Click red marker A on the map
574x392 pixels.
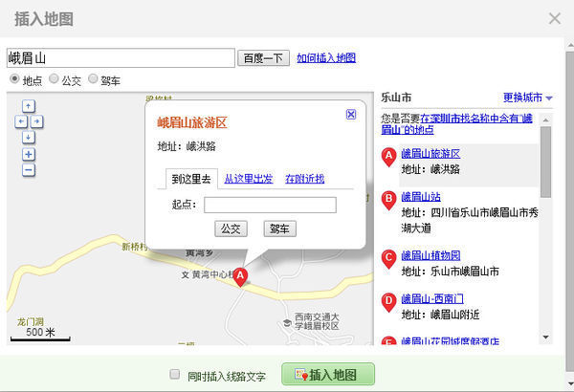tap(241, 275)
